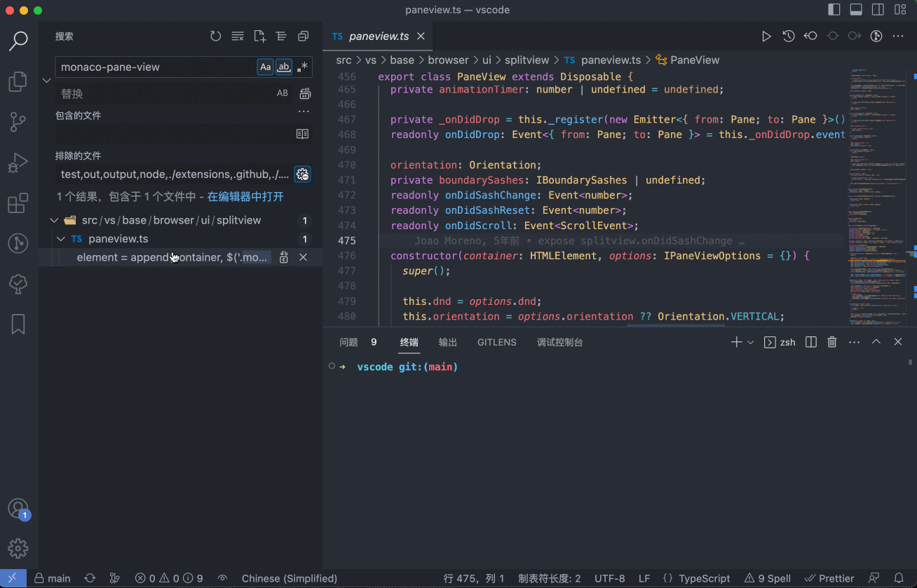Toggle the bottom panel layout button

point(856,10)
